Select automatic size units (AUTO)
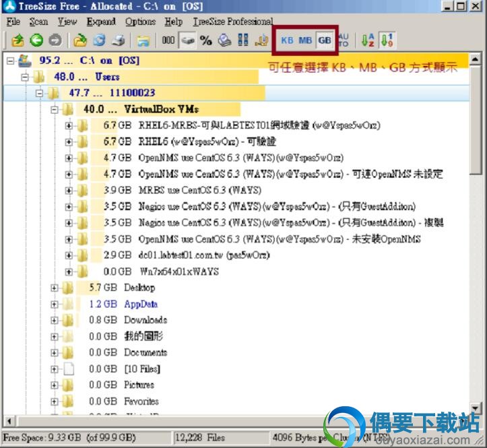Viewport: 487px width, 448px height. coord(344,40)
